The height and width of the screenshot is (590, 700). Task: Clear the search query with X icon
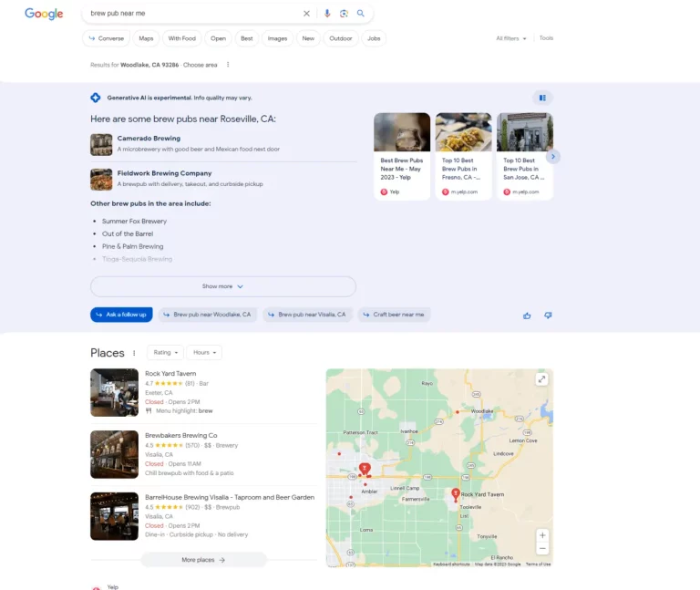pos(306,14)
